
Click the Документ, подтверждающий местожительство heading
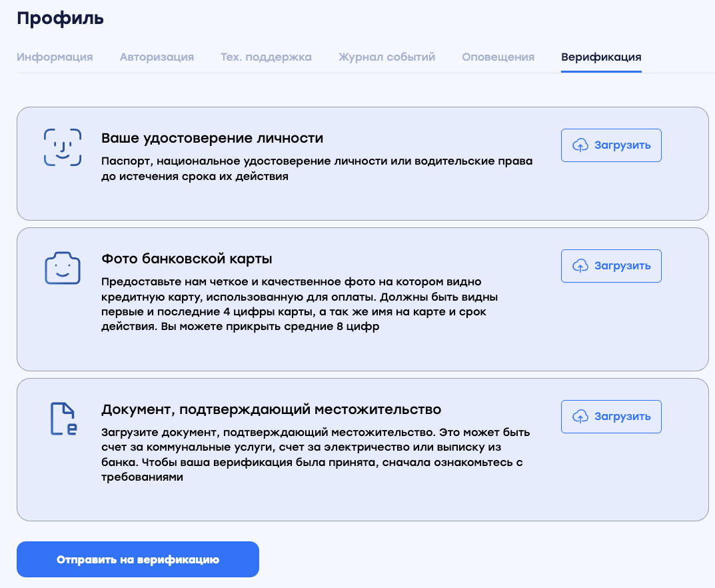click(271, 409)
